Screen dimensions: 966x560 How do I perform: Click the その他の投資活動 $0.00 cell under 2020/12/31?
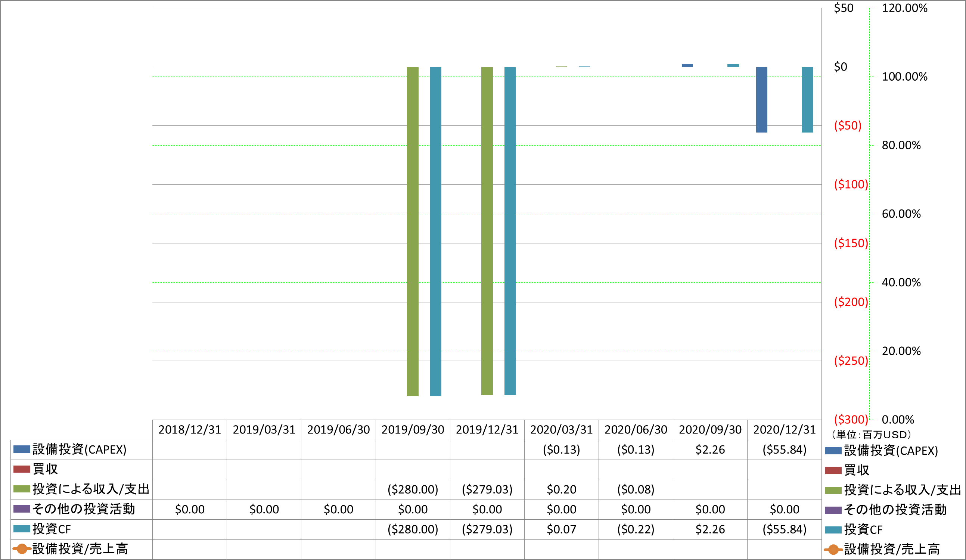click(785, 509)
